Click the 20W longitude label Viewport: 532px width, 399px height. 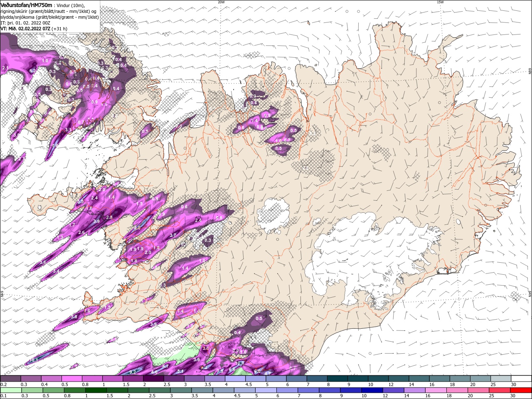click(x=221, y=2)
